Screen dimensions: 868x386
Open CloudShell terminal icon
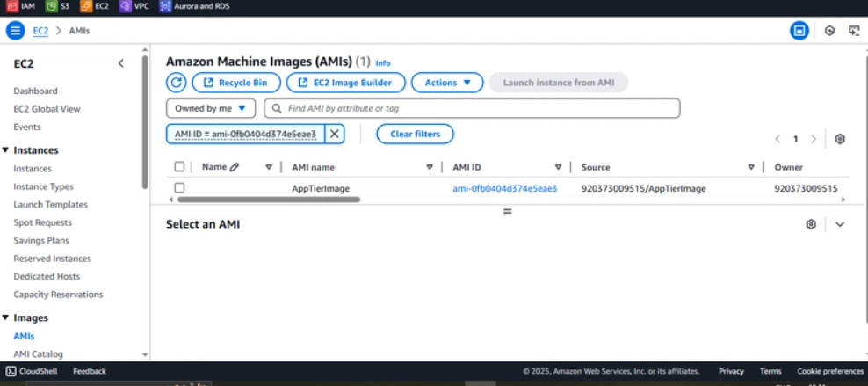tap(11, 371)
